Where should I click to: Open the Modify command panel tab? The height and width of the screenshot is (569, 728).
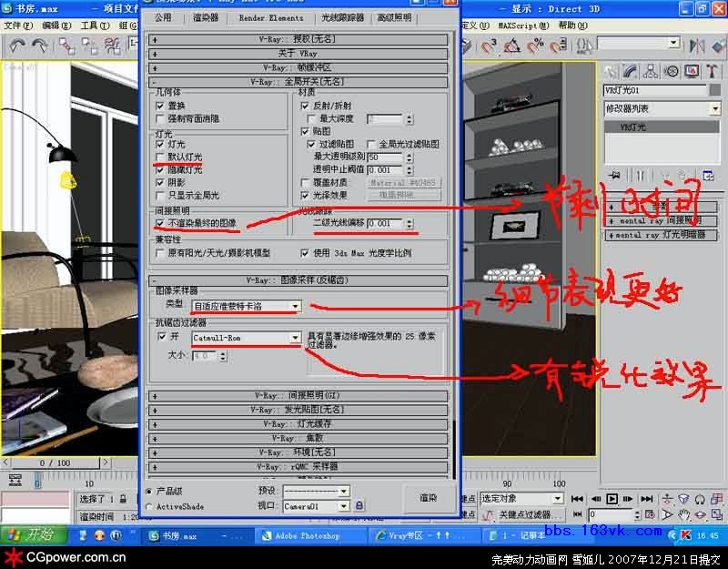[x=631, y=71]
